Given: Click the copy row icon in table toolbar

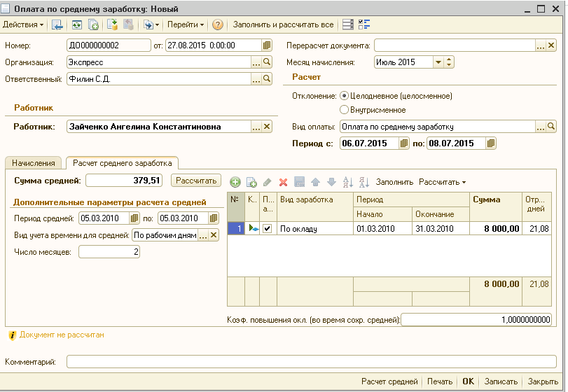Looking at the screenshot, I should tap(251, 182).
